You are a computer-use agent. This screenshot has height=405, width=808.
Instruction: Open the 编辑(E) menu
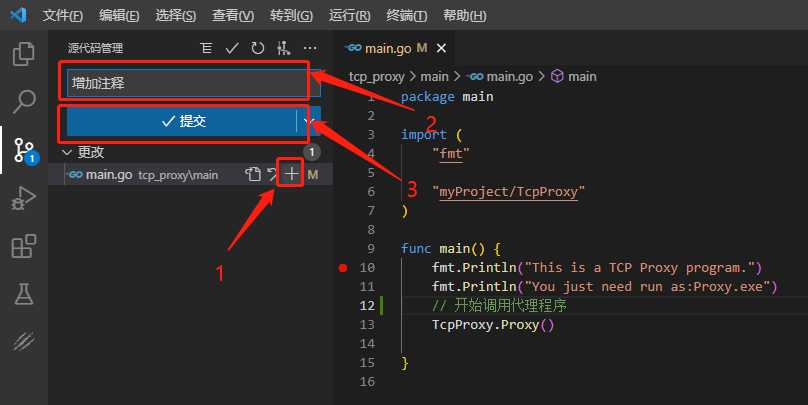(x=119, y=15)
